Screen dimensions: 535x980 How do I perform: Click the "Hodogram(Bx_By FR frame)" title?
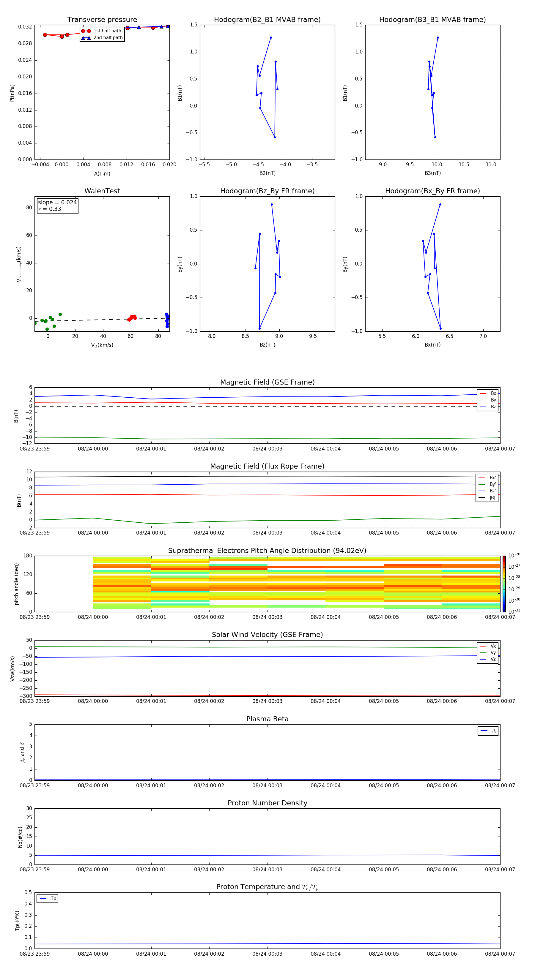tap(432, 191)
